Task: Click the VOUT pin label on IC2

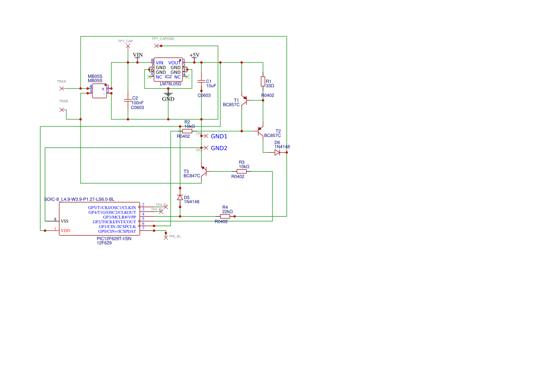Action: click(x=174, y=63)
